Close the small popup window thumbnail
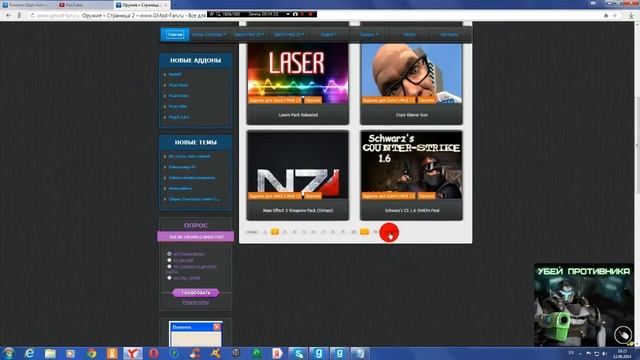 [217, 327]
